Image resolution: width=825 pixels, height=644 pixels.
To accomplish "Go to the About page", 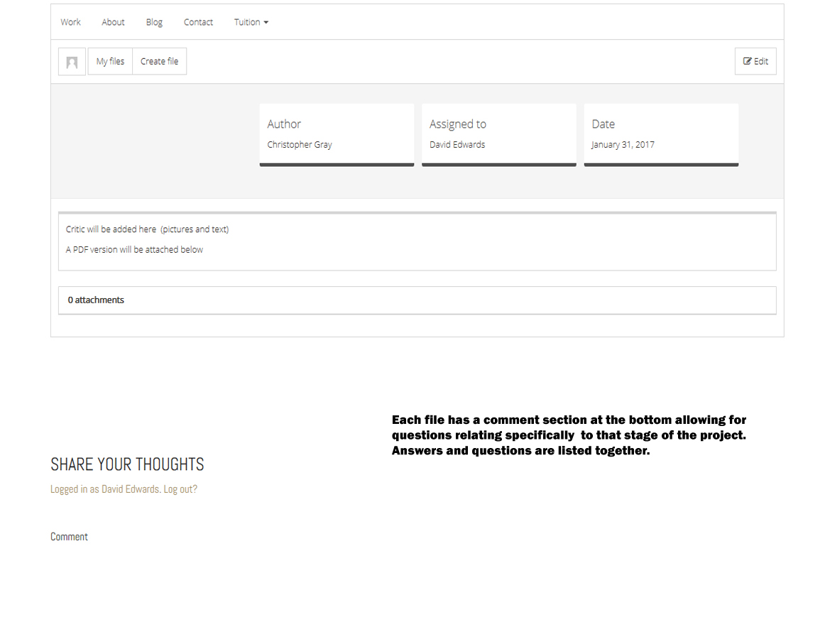I will click(x=113, y=22).
